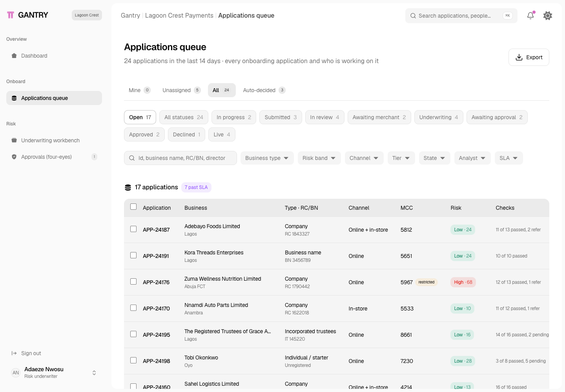
Task: Click the Export button
Action: coord(529,57)
